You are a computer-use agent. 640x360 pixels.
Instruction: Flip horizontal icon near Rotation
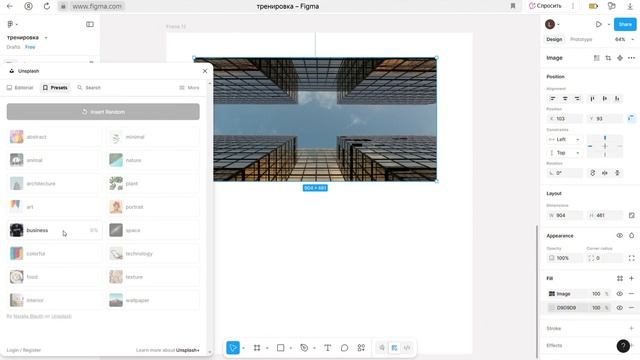point(605,173)
